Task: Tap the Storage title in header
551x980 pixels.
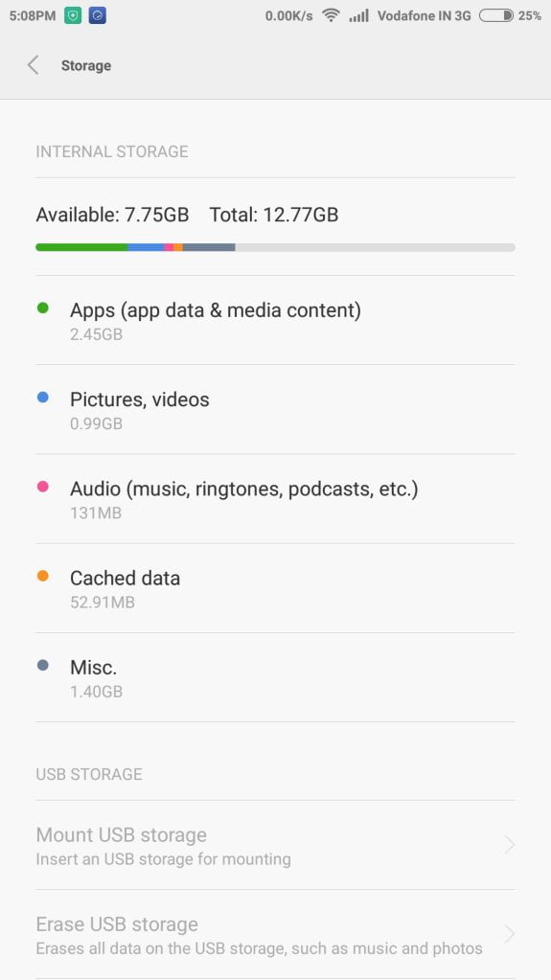Action: click(86, 66)
